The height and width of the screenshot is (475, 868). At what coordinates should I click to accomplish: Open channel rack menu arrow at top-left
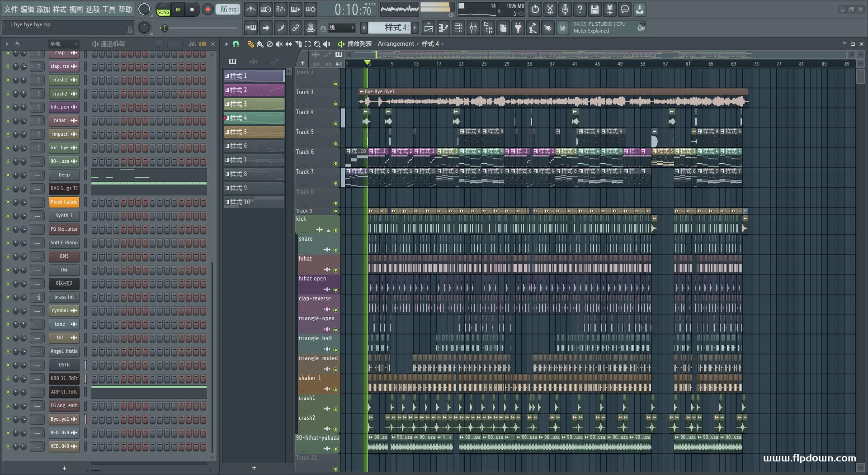tap(7, 44)
